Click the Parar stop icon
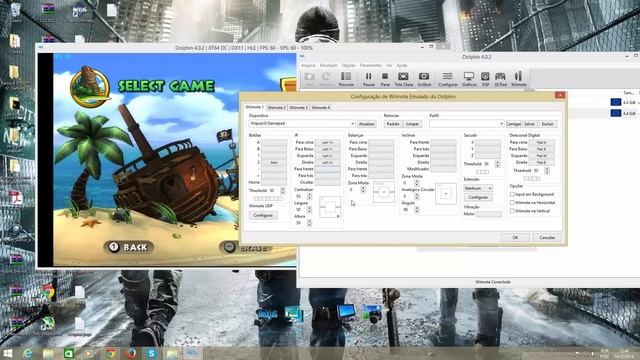The height and width of the screenshot is (360, 640). pos(385,78)
